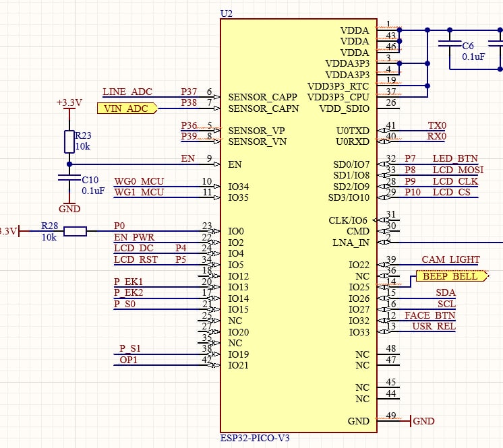503x448 pixels.
Task: Select the U2 designator label
Action: 226,13
